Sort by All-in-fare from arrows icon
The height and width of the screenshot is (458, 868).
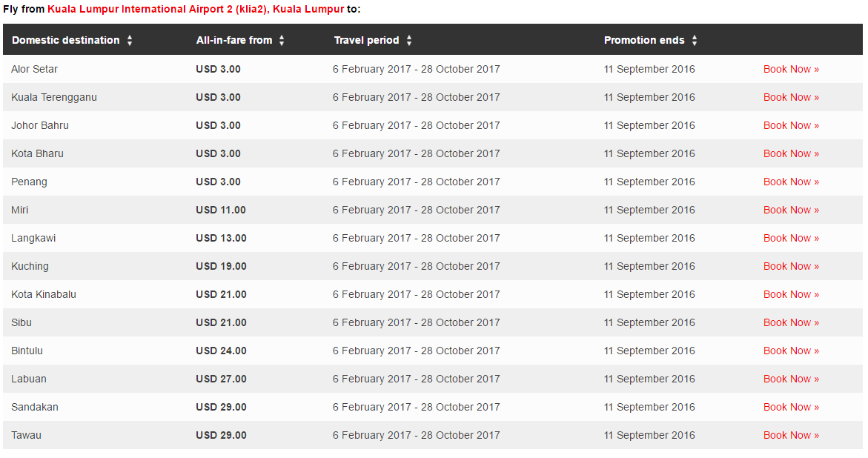[x=282, y=40]
